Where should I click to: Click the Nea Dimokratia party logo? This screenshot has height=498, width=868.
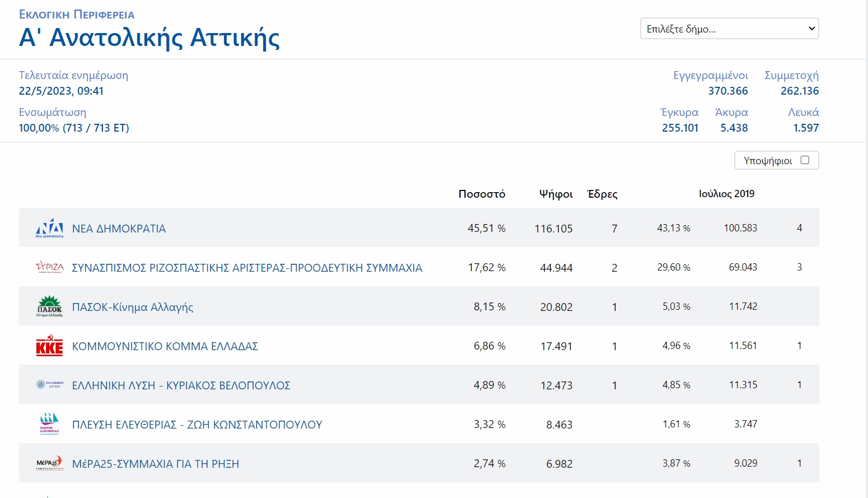(50, 228)
